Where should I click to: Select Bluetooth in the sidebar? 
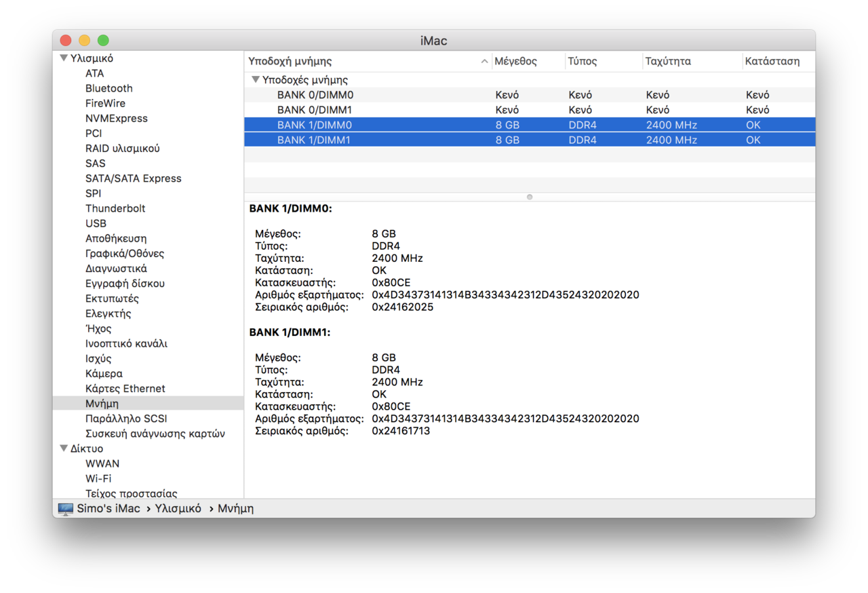[x=109, y=88]
